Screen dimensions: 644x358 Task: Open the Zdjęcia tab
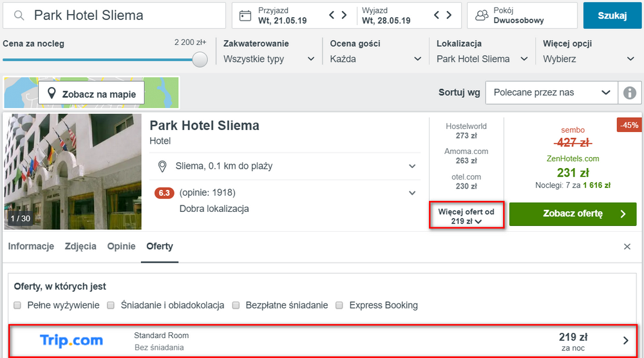[80, 247]
